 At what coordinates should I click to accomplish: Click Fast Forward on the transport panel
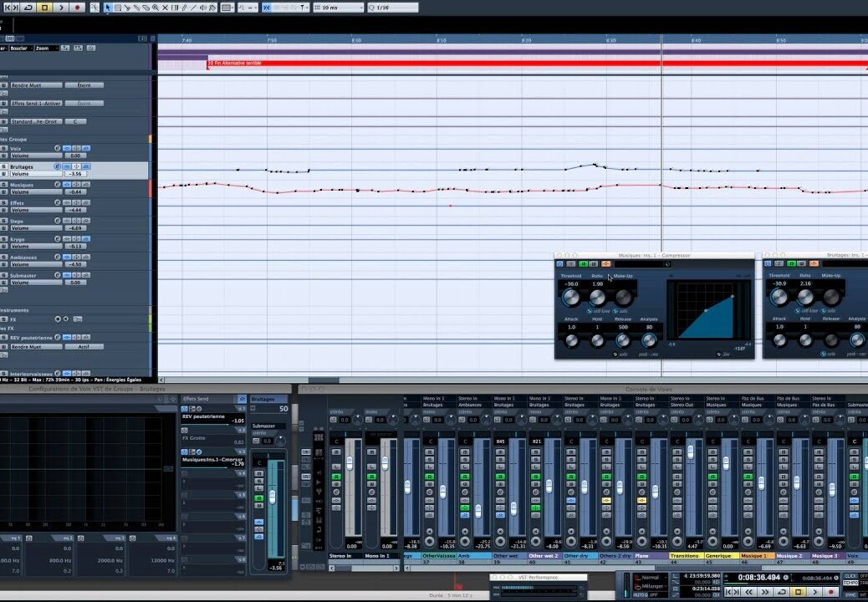(x=766, y=592)
